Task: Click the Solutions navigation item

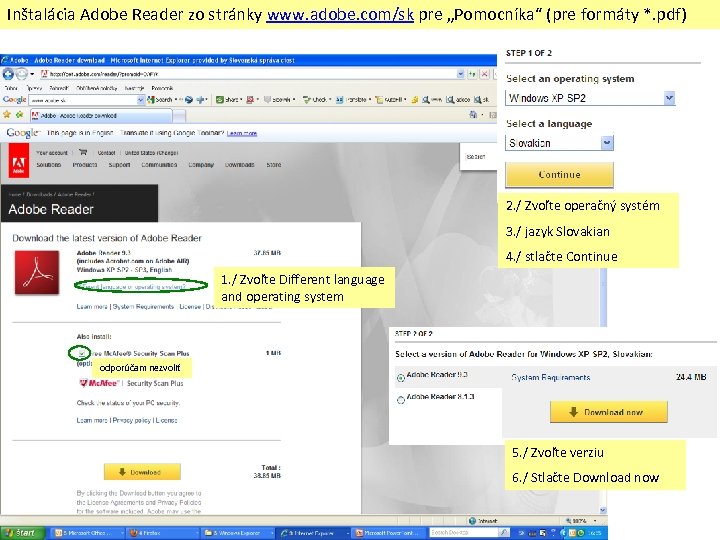Action: coord(49,164)
